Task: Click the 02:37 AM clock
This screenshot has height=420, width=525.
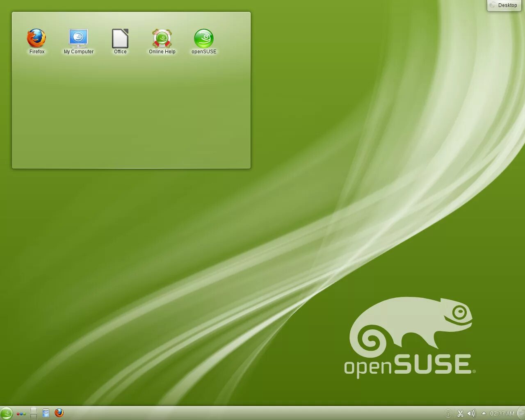Action: point(502,413)
